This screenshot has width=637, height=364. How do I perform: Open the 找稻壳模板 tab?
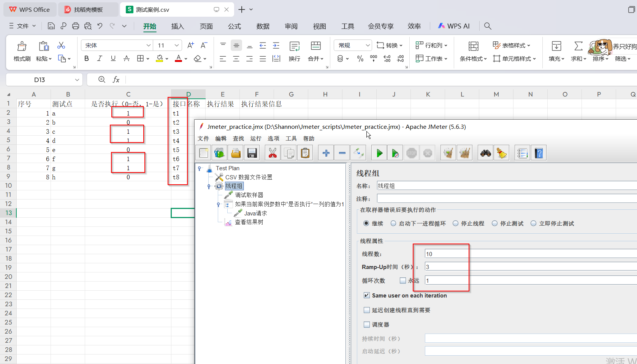coord(88,9)
